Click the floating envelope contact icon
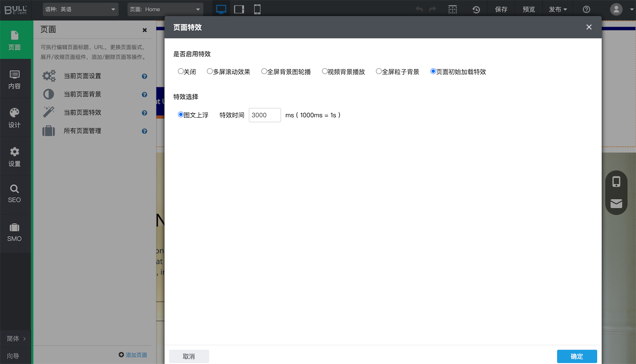The height and width of the screenshot is (364, 636). point(616,203)
